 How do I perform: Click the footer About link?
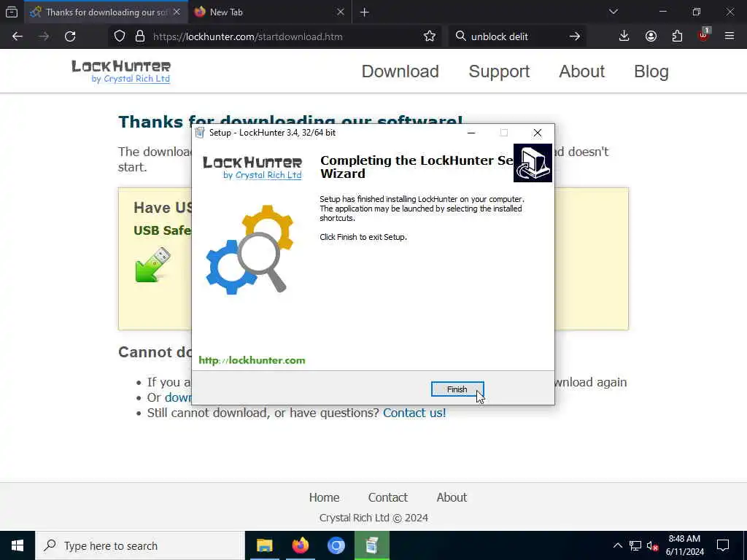452,497
